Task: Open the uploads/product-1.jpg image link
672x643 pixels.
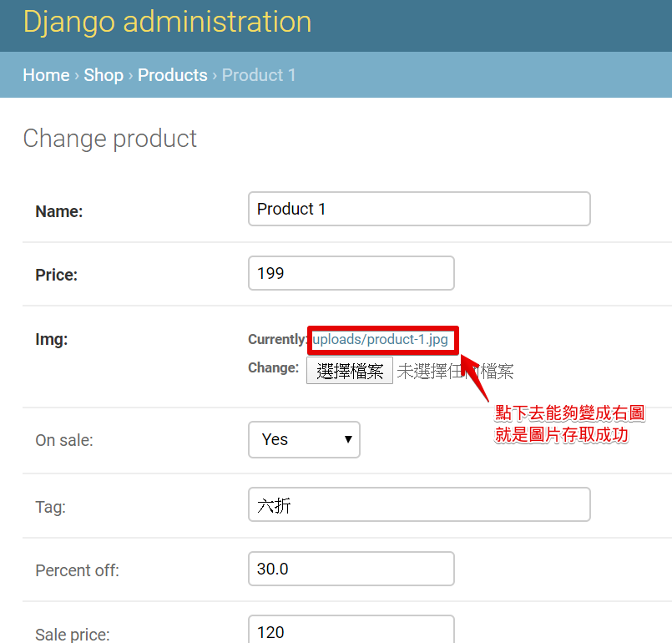Action: pos(380,340)
